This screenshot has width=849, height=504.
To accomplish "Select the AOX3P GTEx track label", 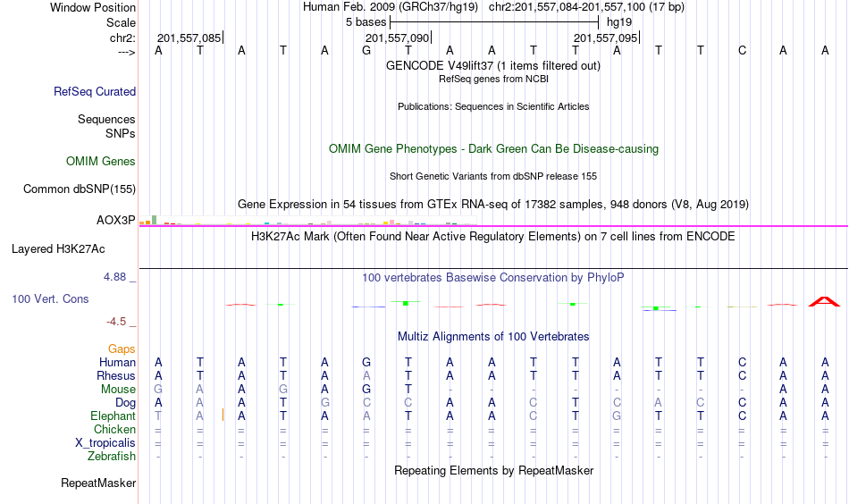I will (116, 221).
